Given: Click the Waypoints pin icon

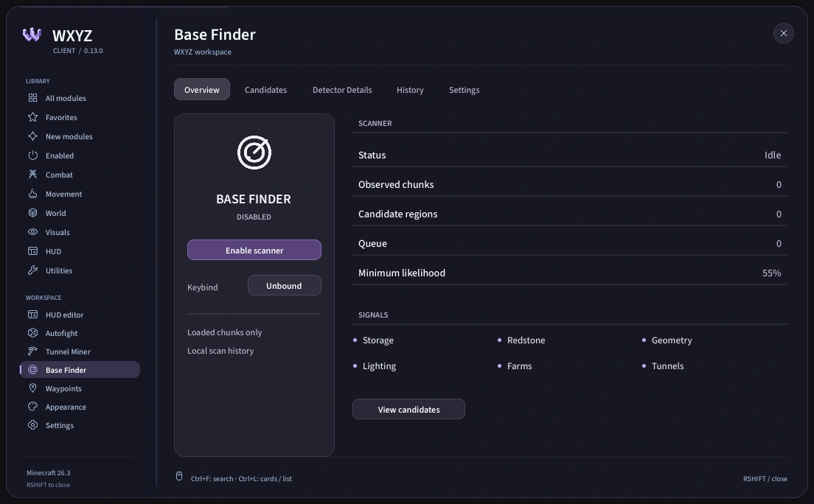Looking at the screenshot, I should pos(32,388).
